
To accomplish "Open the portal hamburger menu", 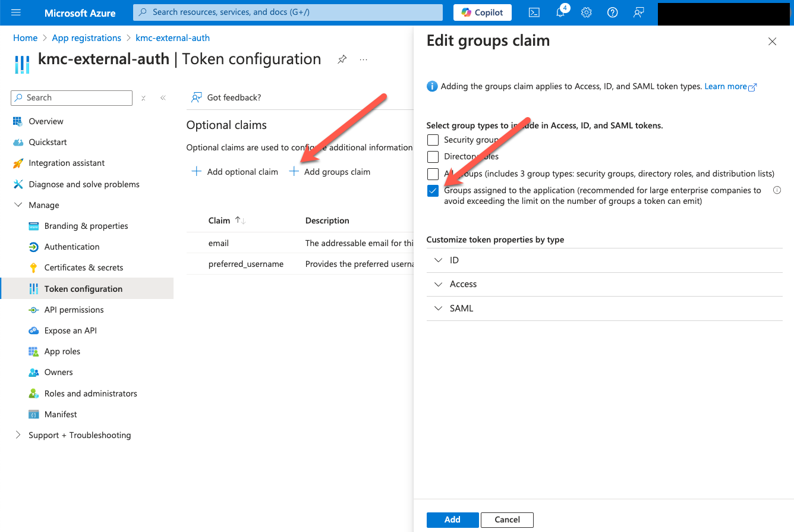I will [15, 12].
